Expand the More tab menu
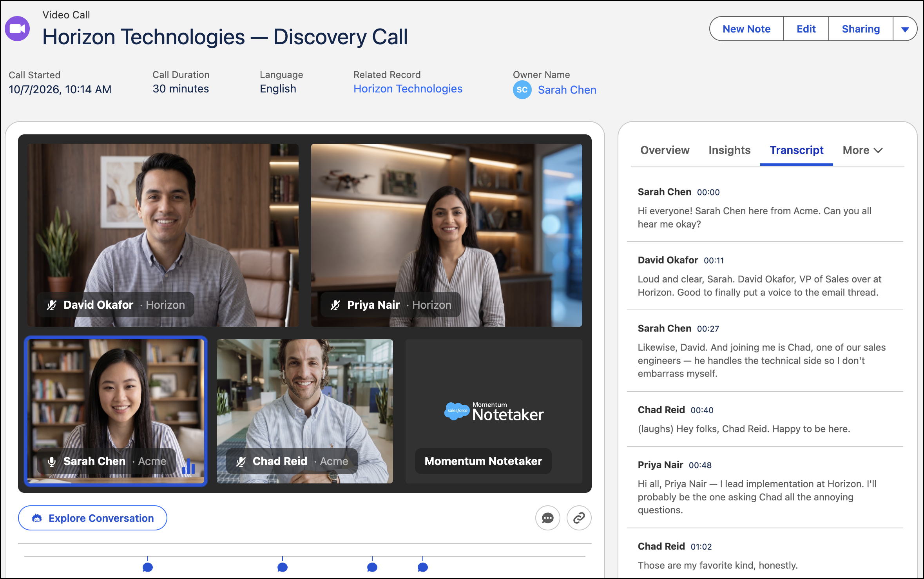 click(862, 150)
